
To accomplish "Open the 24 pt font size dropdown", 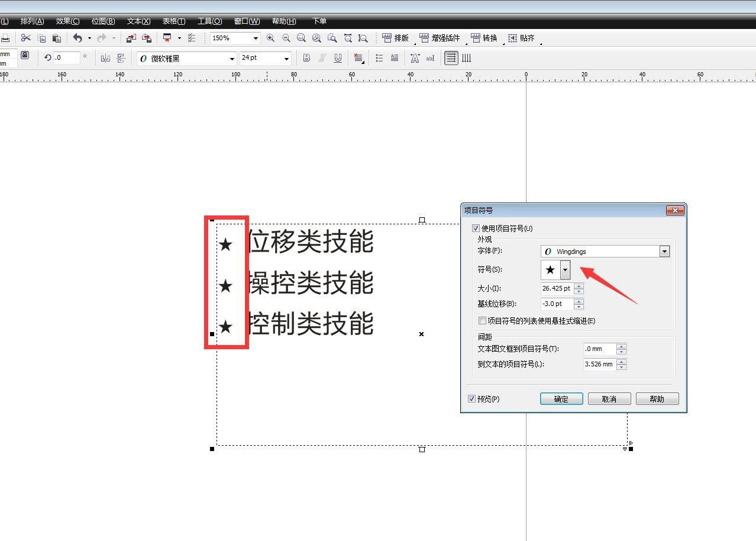I will (x=287, y=59).
